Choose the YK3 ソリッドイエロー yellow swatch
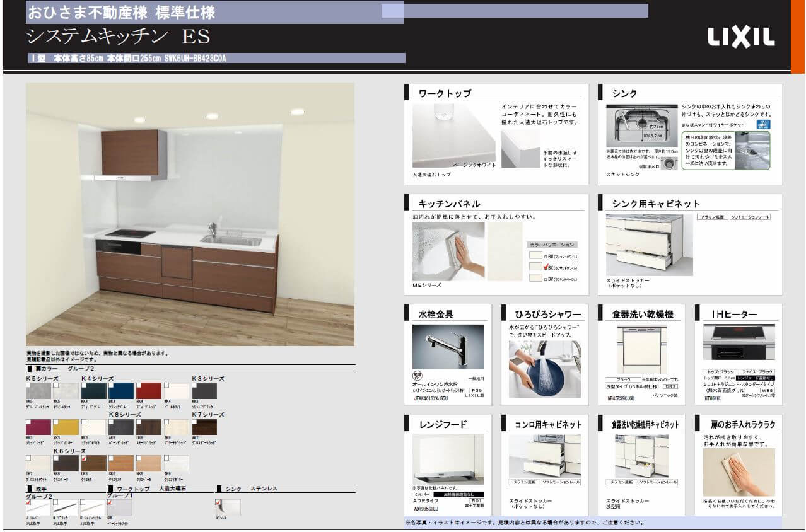This screenshot has height=532, width=806. click(66, 427)
